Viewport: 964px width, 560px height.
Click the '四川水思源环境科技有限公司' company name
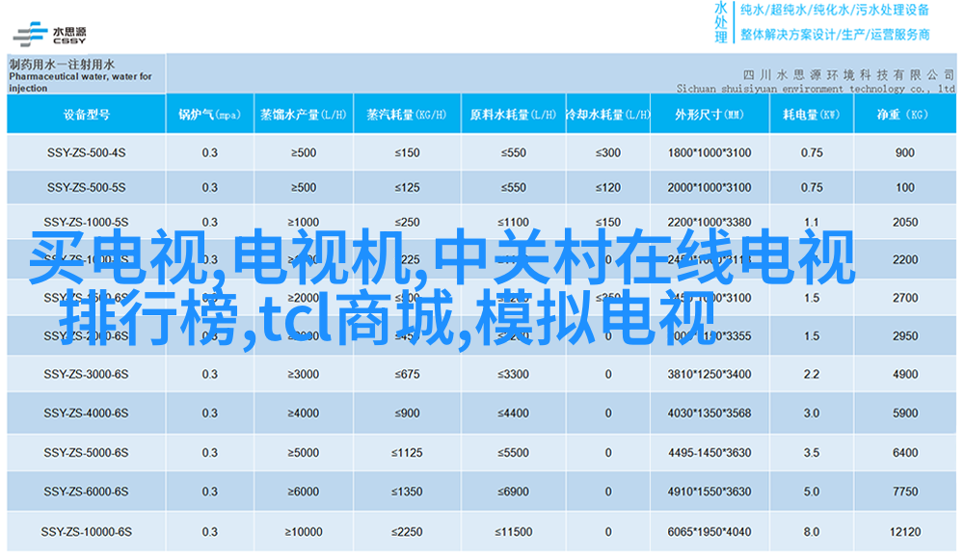(x=848, y=75)
